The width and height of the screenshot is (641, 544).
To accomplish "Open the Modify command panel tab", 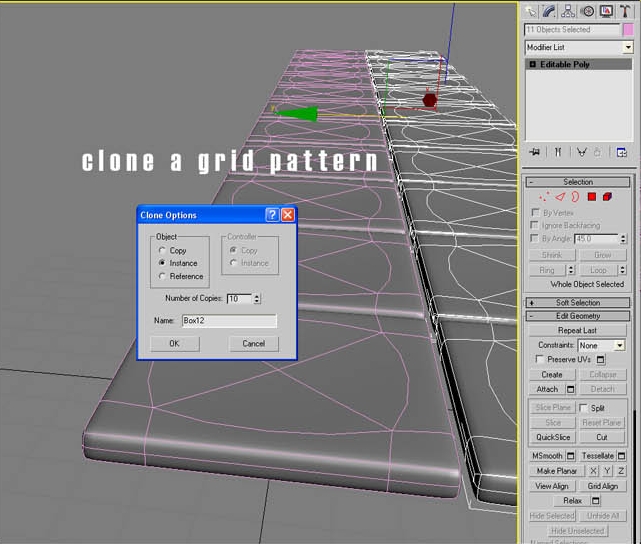I will click(549, 11).
